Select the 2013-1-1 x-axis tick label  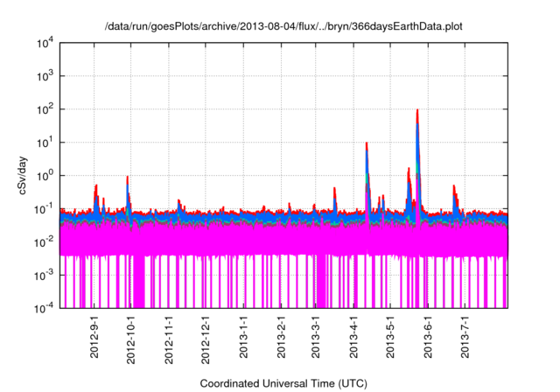[242, 339]
